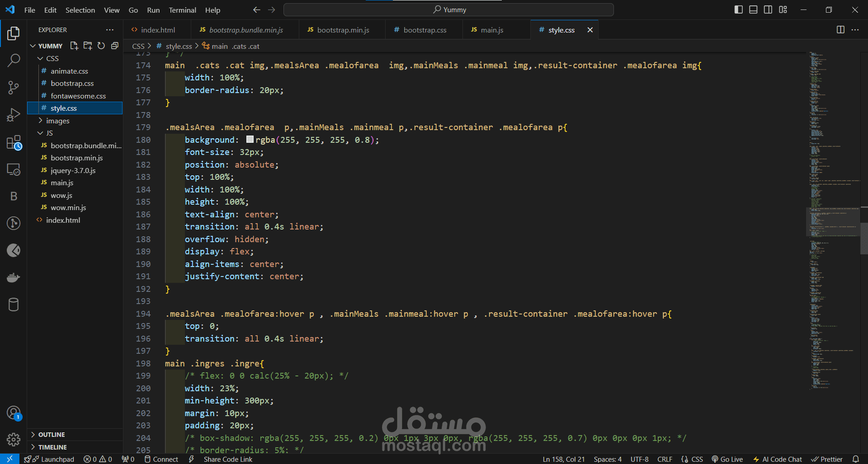Open Explorer views and more actions menu
The width and height of the screenshot is (868, 464).
click(110, 30)
